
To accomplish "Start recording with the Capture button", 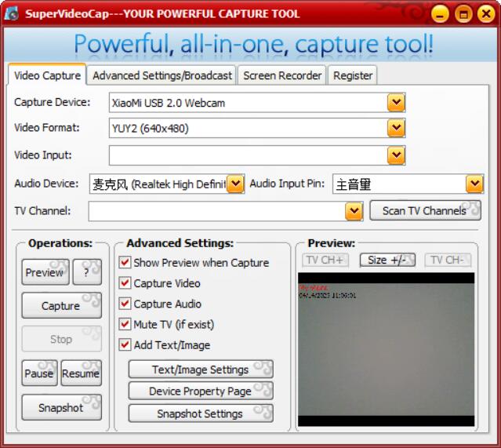I will click(61, 305).
